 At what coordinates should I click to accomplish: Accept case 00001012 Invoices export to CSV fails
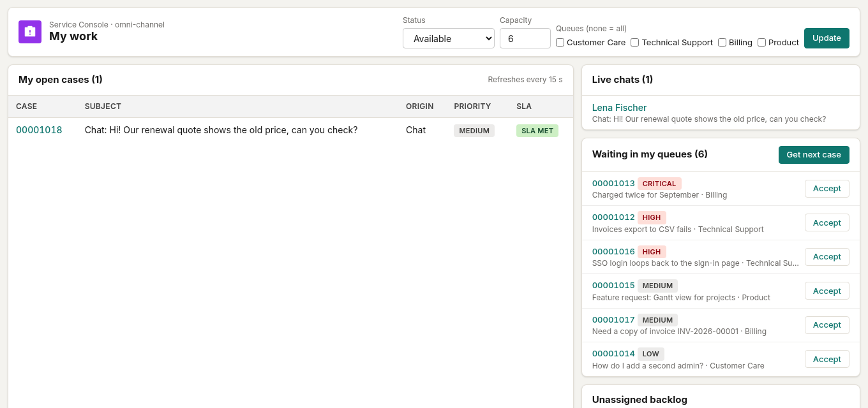[827, 222]
